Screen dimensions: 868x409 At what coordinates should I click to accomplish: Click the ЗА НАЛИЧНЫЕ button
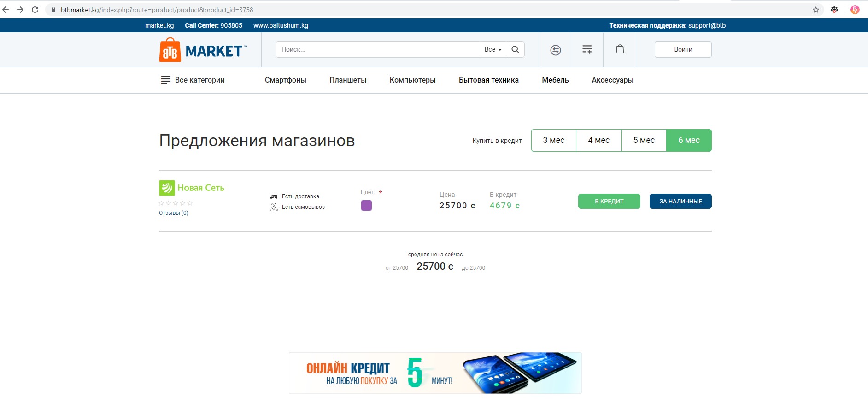click(x=680, y=201)
